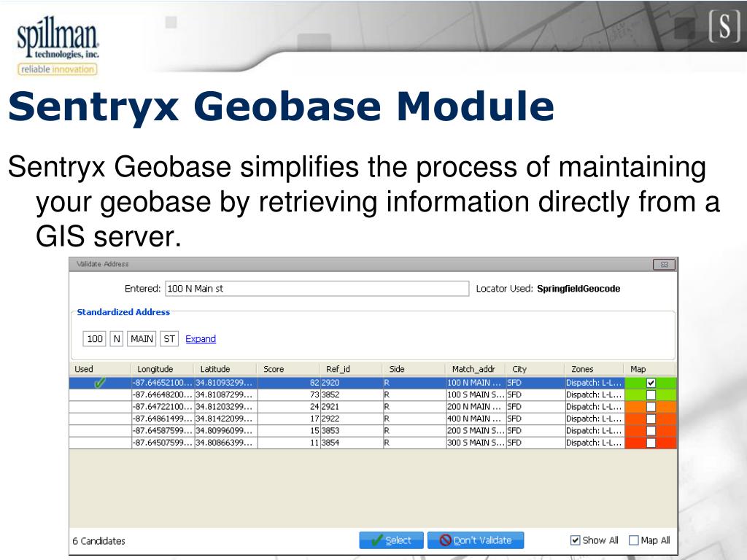Sort by the City column header
The image size is (747, 560).
point(535,369)
